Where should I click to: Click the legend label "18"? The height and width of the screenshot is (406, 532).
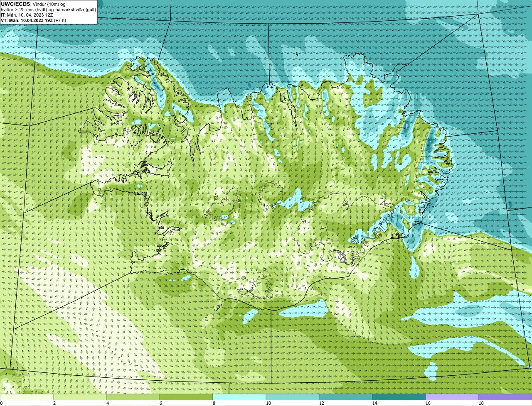[481, 403]
